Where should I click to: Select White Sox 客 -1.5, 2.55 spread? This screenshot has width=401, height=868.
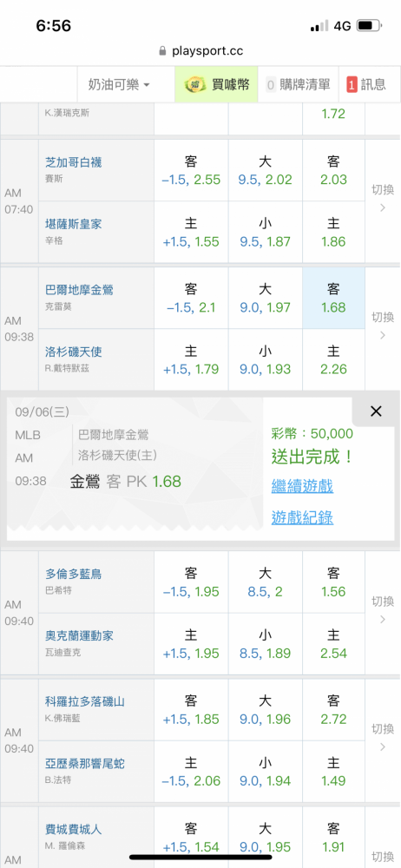point(191,170)
